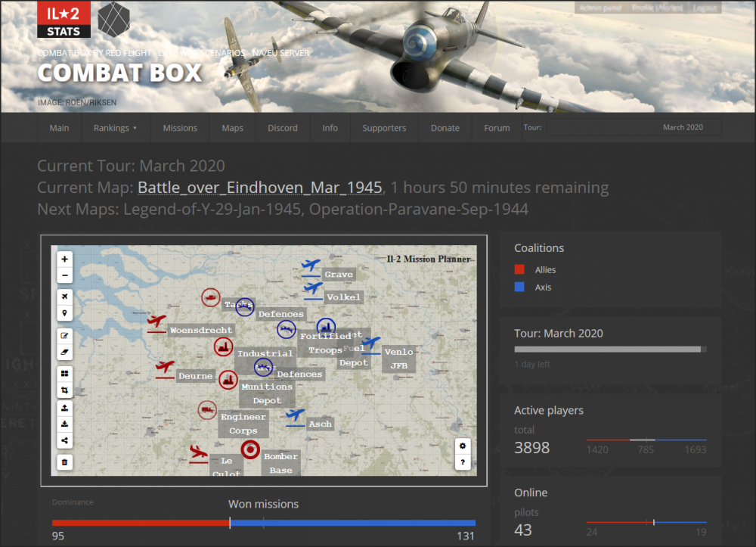Open the Missions menu item

point(180,128)
